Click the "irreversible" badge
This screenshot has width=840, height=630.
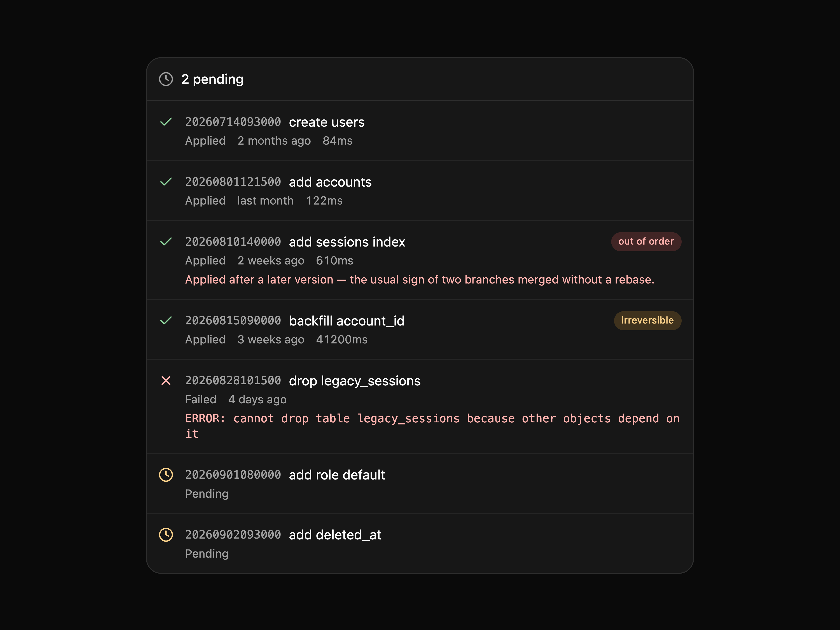point(647,320)
